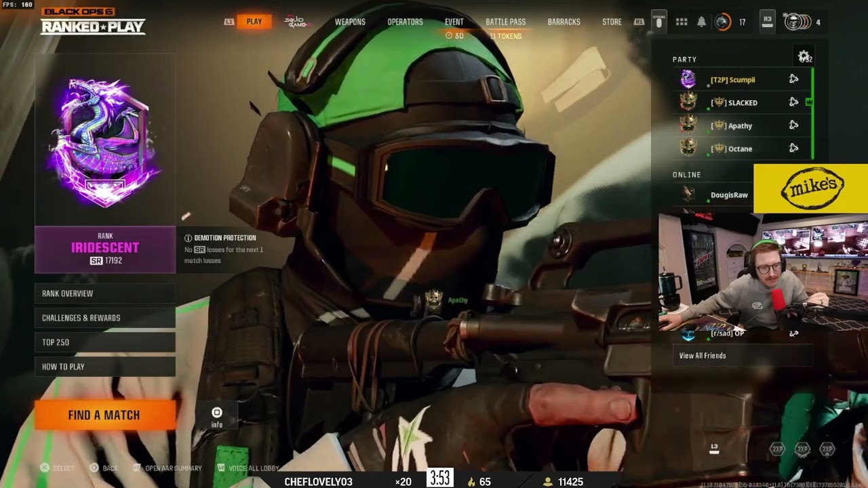Open party settings gear icon

804,56
